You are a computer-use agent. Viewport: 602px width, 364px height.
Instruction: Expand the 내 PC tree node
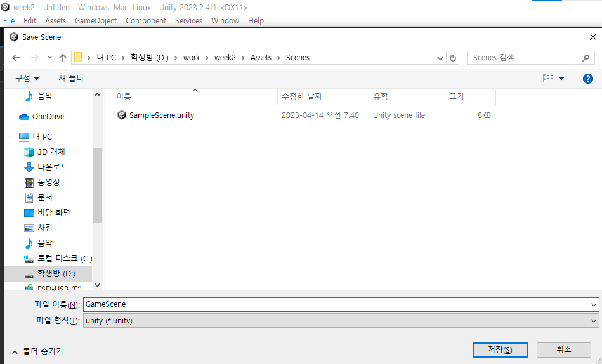pos(11,137)
